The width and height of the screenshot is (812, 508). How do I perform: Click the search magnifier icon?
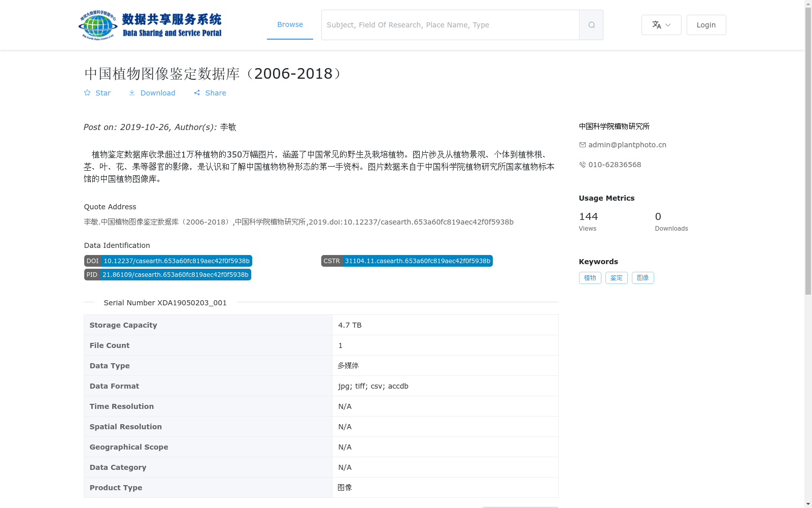[591, 24]
